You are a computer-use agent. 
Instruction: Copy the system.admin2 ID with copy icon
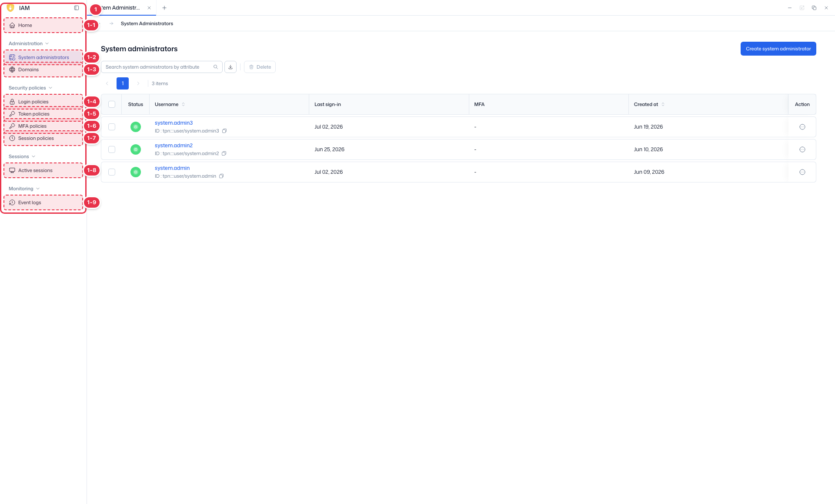click(224, 154)
